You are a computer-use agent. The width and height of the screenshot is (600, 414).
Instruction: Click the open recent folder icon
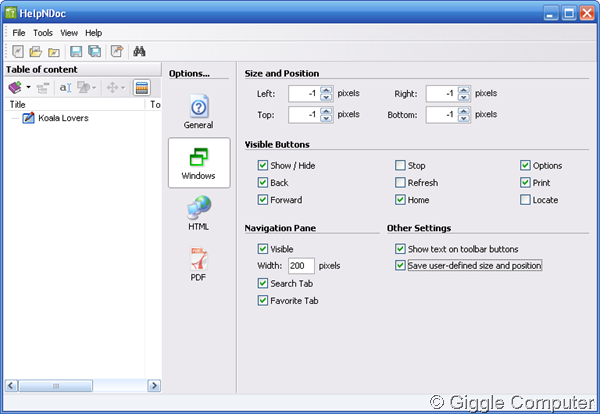tap(54, 52)
